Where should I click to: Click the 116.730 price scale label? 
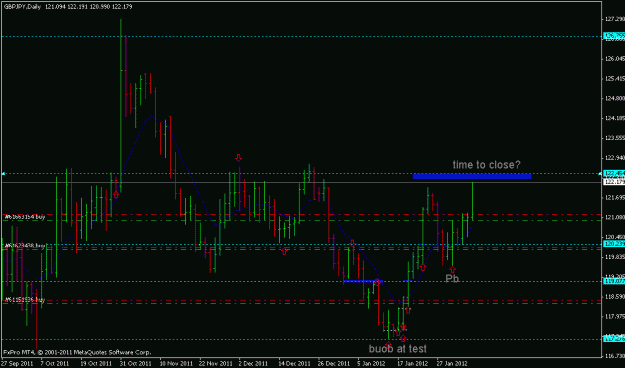(x=615, y=356)
